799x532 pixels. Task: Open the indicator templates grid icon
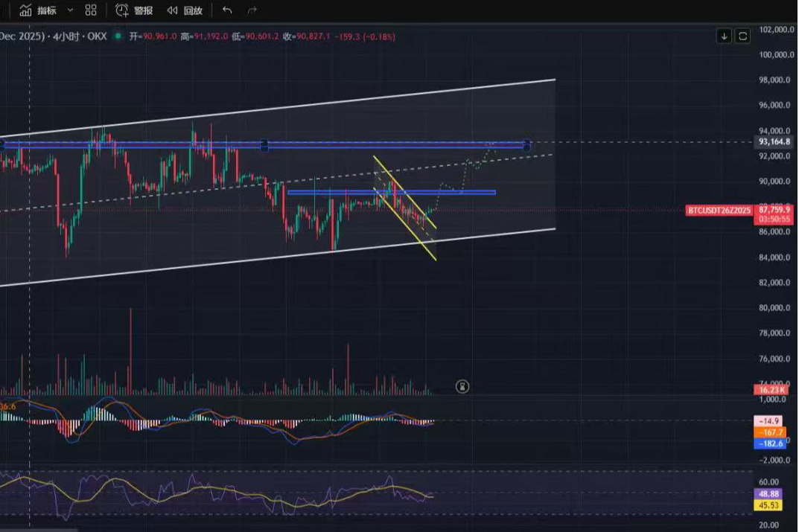click(91, 10)
